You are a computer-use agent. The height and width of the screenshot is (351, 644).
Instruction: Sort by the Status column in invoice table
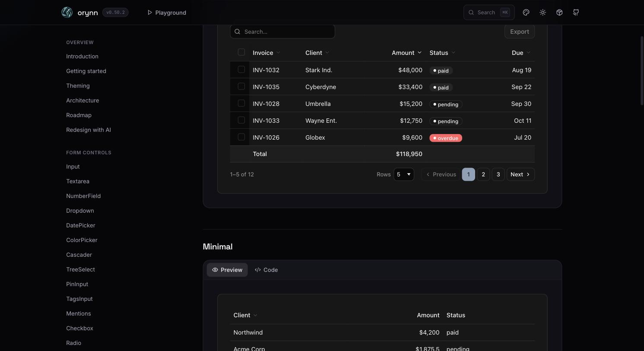point(442,53)
